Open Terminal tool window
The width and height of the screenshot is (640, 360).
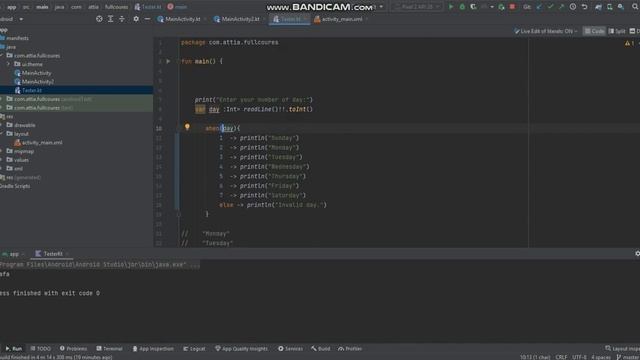[x=109, y=349]
